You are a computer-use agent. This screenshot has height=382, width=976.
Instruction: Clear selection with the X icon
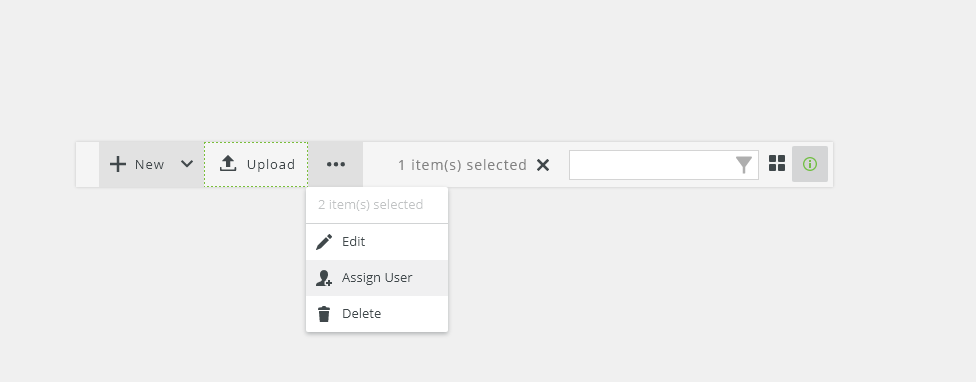coord(543,165)
